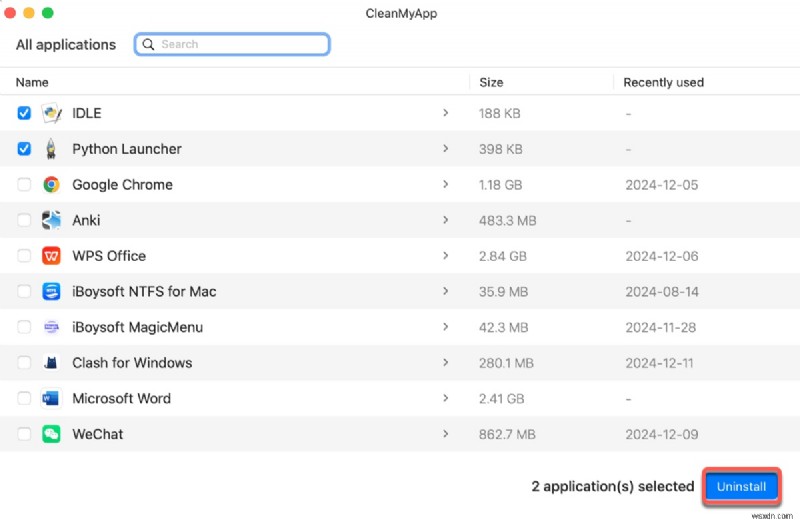Expand the Google Chrome row chevron
This screenshot has height=522, width=800.
445,184
